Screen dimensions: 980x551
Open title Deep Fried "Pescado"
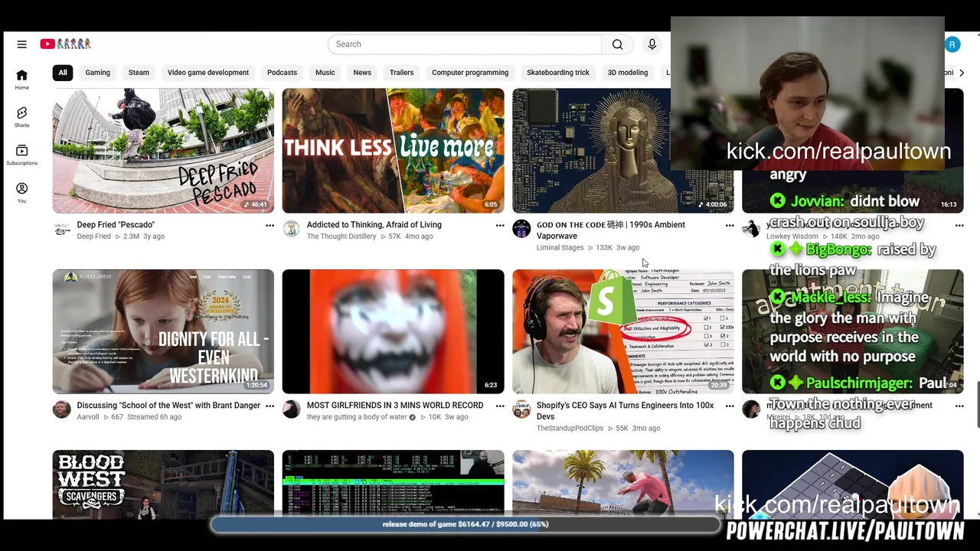point(116,225)
